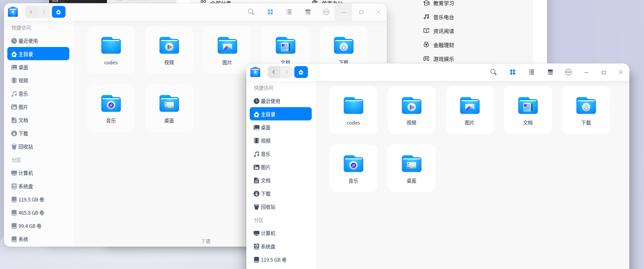Open 计算机 in front window sidebar

281,233
